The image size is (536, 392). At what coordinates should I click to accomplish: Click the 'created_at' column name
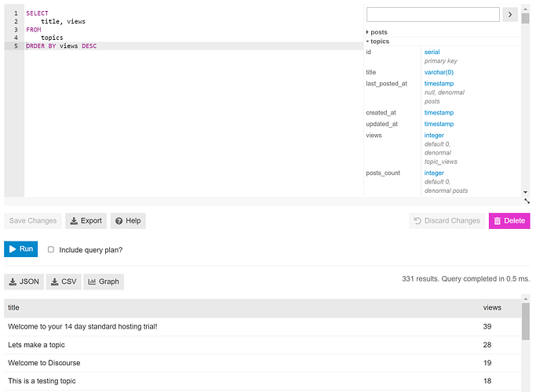click(381, 113)
